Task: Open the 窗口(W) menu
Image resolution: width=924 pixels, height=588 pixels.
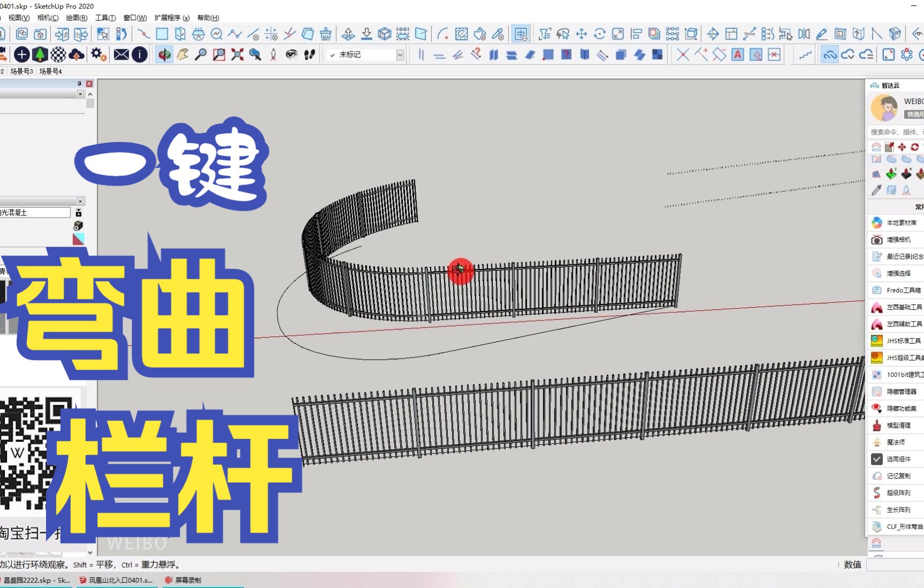Action: point(135,18)
